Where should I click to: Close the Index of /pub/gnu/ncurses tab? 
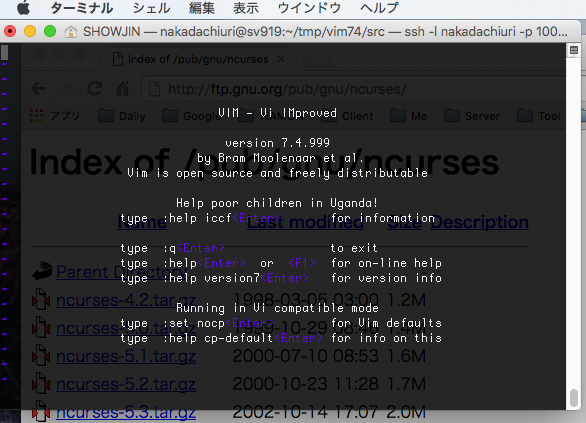pyautogui.click(x=281, y=59)
